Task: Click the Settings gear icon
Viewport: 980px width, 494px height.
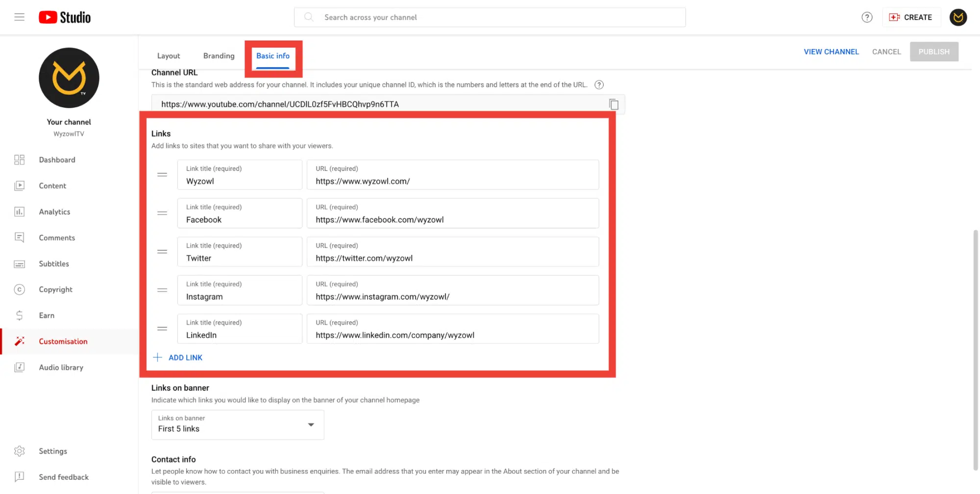Action: click(20, 451)
